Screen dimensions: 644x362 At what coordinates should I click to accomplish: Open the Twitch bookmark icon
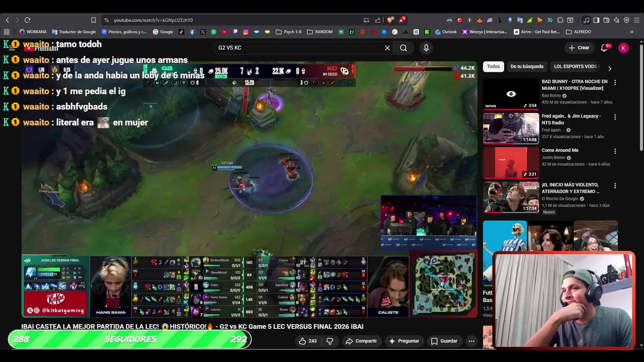pyautogui.click(x=235, y=32)
